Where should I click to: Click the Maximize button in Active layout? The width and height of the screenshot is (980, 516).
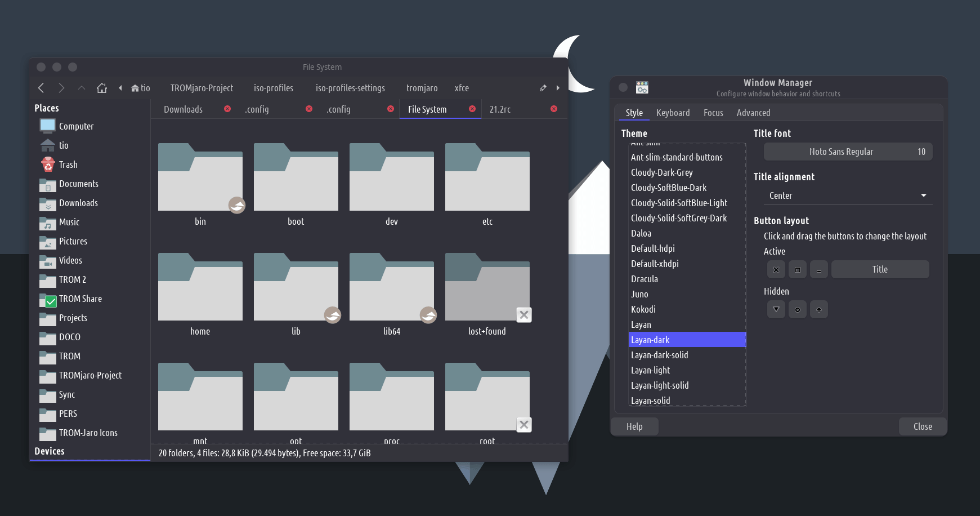pos(797,269)
